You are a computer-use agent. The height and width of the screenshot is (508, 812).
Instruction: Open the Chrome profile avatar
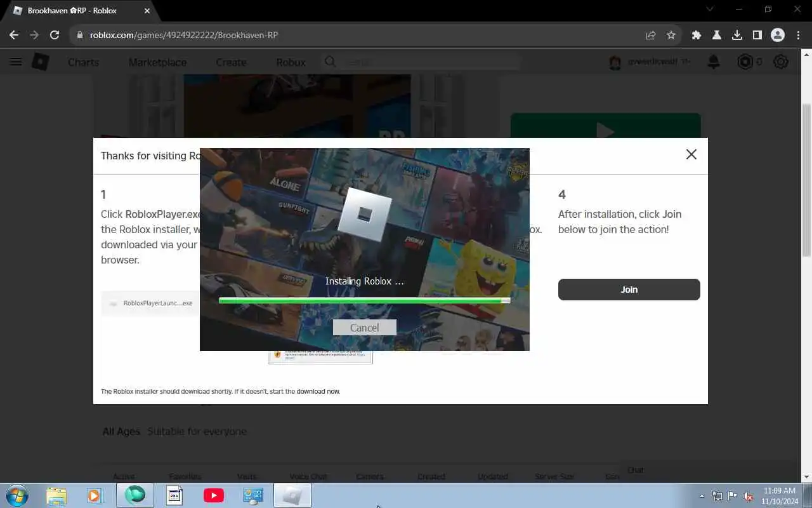click(x=778, y=35)
